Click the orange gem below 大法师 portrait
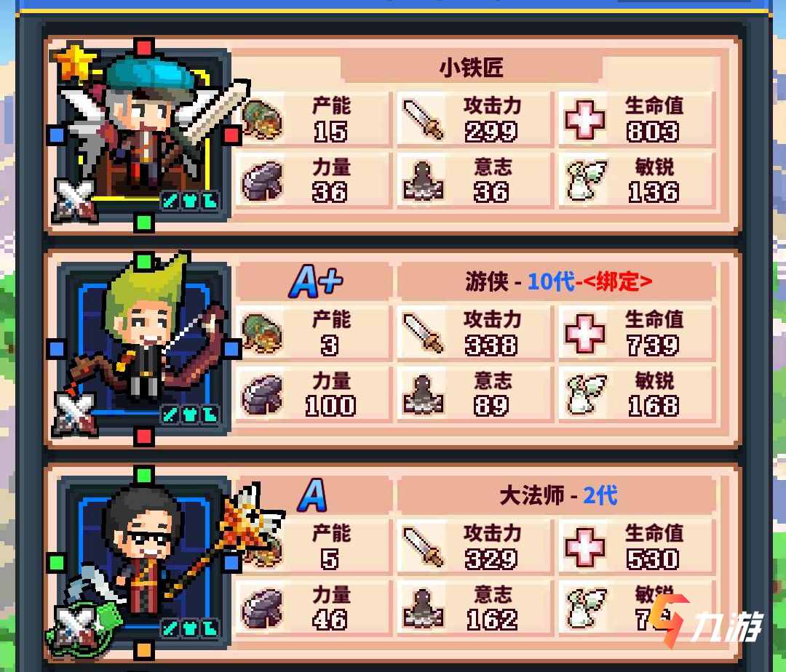 click(x=144, y=651)
